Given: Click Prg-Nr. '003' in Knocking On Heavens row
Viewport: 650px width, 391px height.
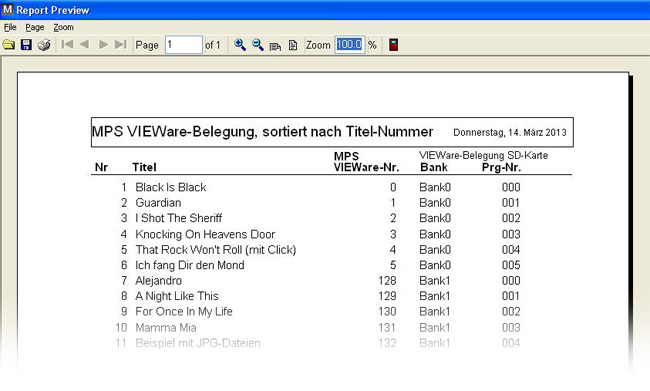Looking at the screenshot, I should click(x=511, y=234).
